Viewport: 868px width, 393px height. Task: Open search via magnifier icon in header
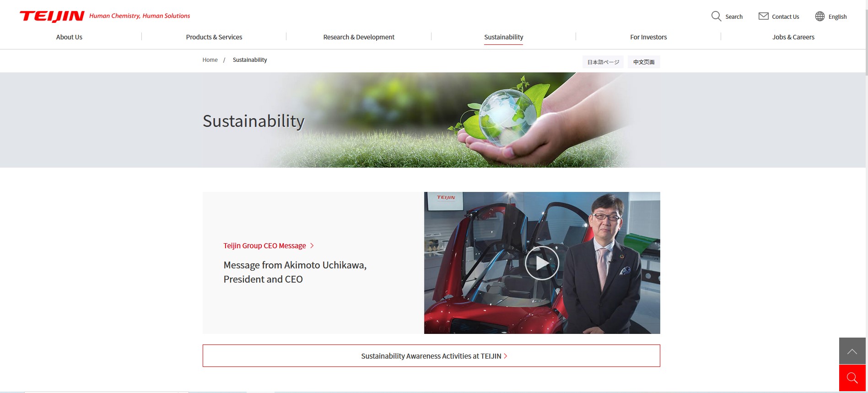pos(716,16)
